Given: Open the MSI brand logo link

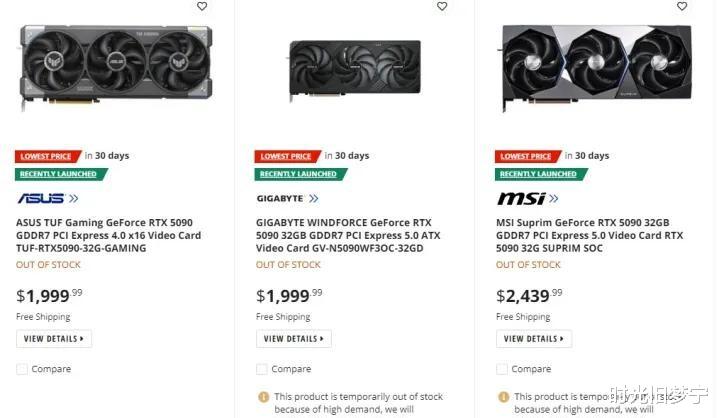Looking at the screenshot, I should click(527, 198).
